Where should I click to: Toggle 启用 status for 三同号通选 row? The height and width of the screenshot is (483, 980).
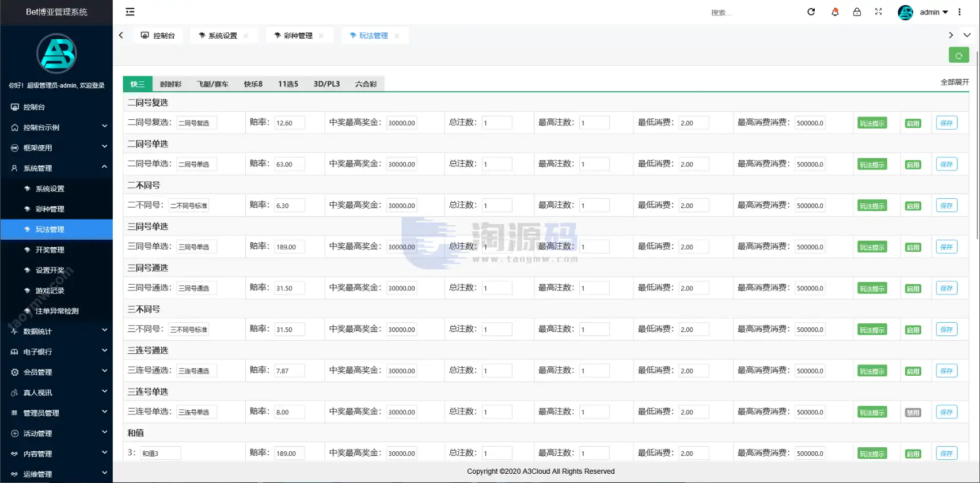(x=913, y=289)
